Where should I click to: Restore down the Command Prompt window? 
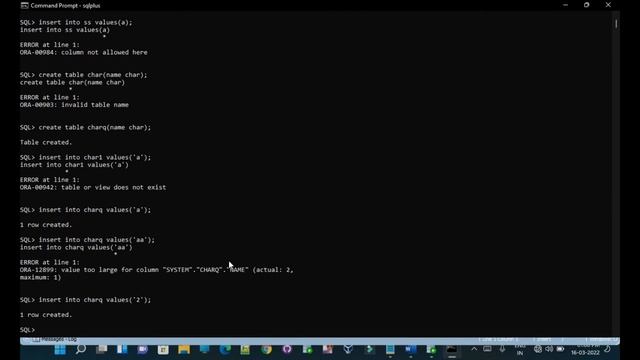click(587, 5)
